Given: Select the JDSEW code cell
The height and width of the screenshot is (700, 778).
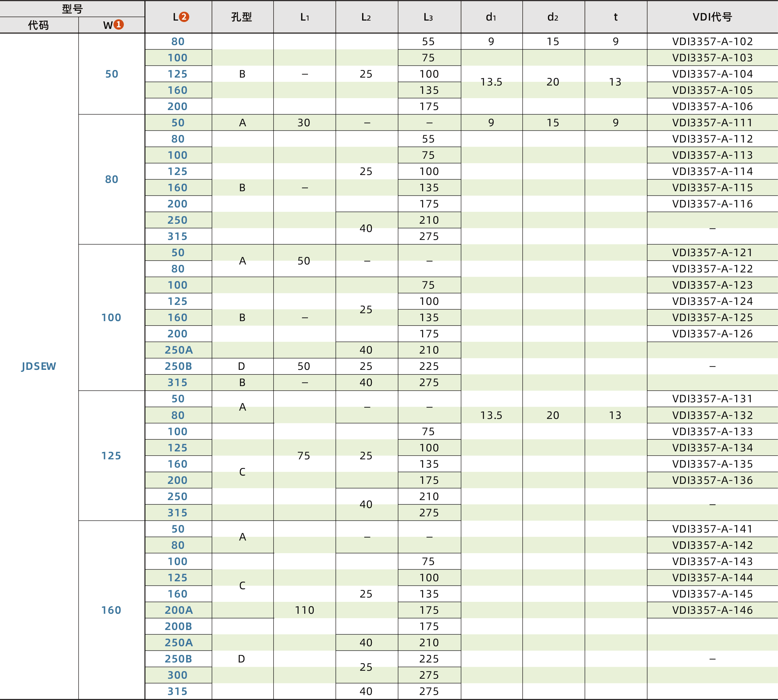Looking at the screenshot, I should coord(39,366).
